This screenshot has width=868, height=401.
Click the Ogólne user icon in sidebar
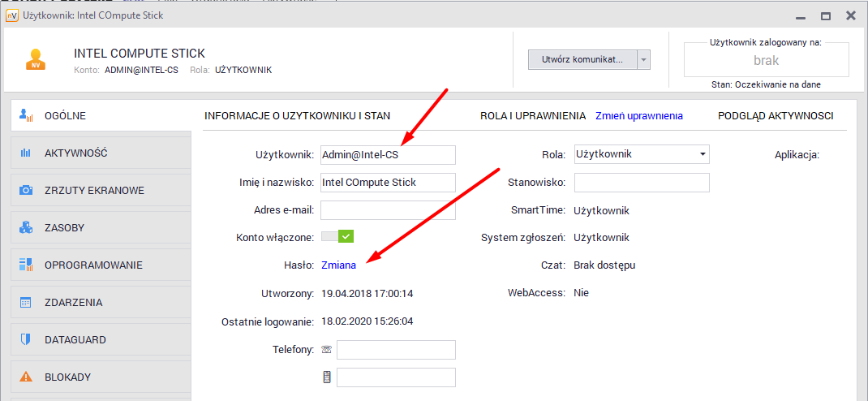point(25,115)
